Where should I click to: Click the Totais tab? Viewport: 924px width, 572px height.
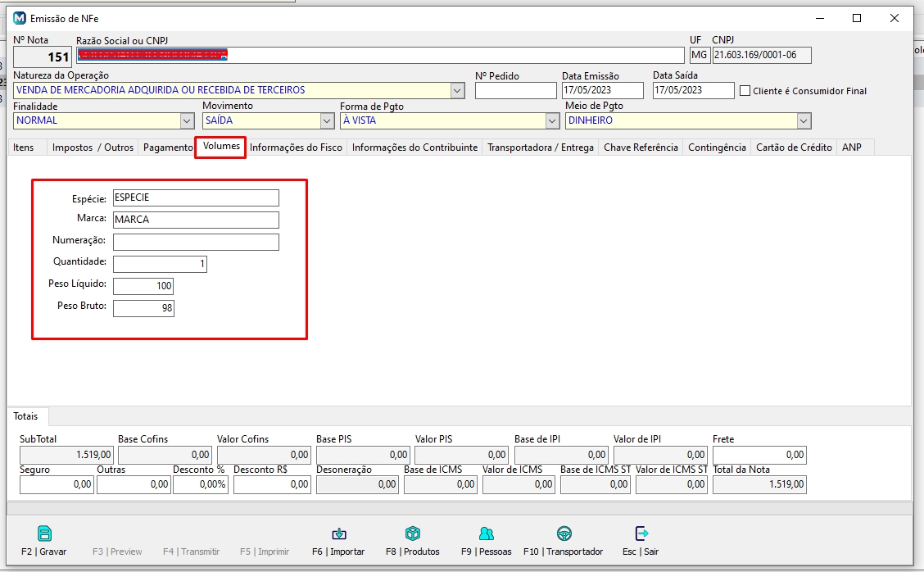click(27, 416)
